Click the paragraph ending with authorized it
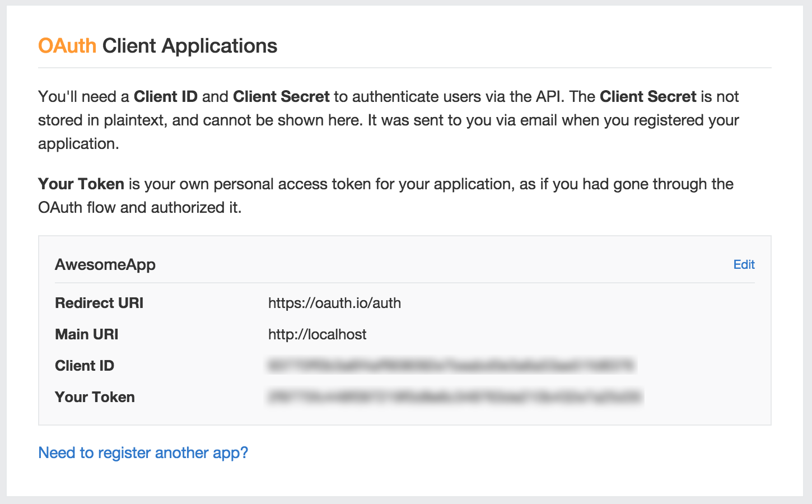Viewport: 812px width, 504px height. pos(386,195)
